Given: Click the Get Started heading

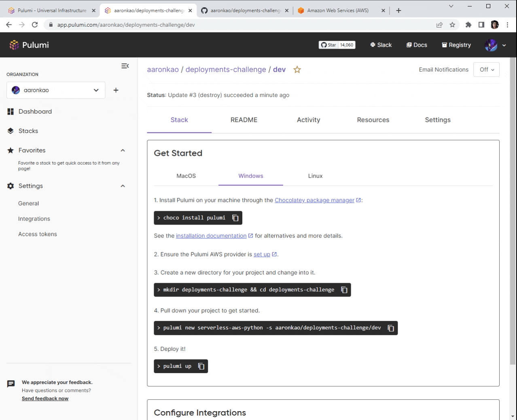Looking at the screenshot, I should click(x=178, y=153).
